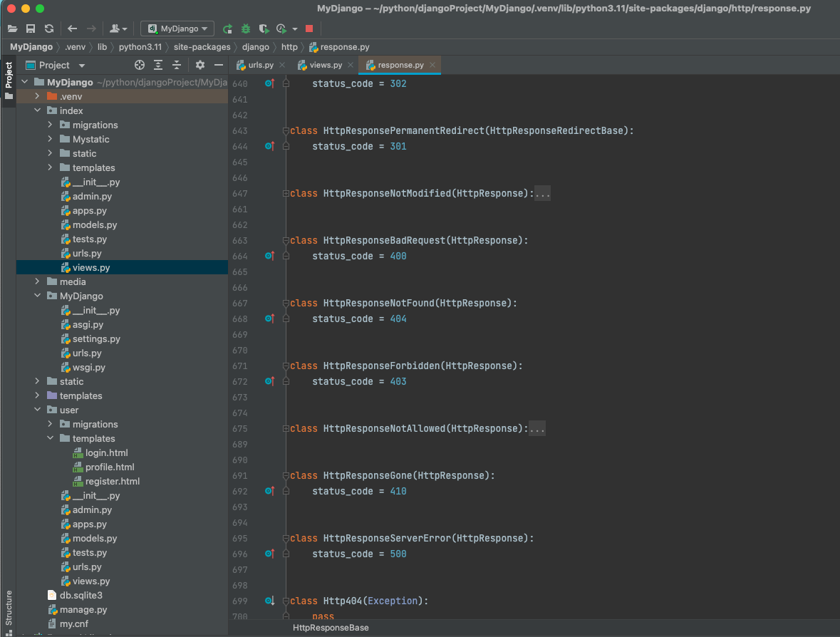The image size is (840, 637).
Task: Click HttpResponseBase breadcrumb at editor bottom
Action: (331, 628)
